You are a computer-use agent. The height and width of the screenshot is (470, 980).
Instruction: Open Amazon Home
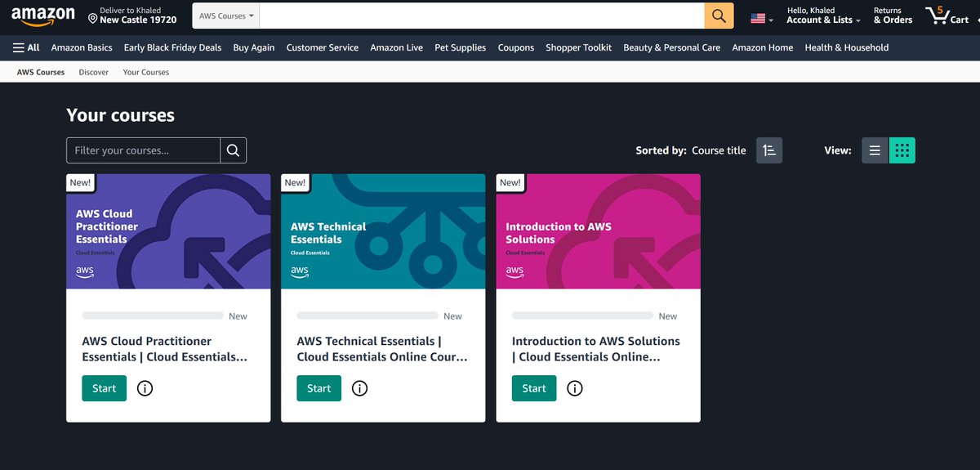tap(762, 47)
